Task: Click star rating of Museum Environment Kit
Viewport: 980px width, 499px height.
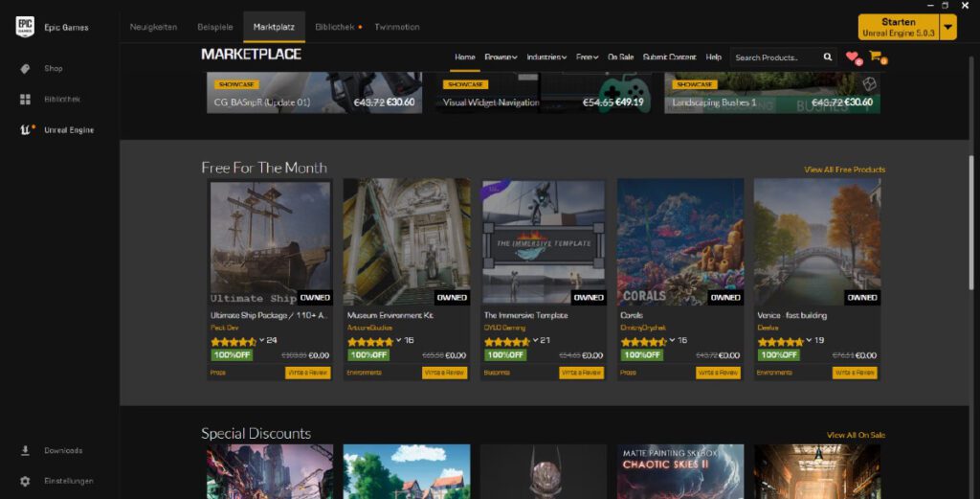Action: (370, 341)
